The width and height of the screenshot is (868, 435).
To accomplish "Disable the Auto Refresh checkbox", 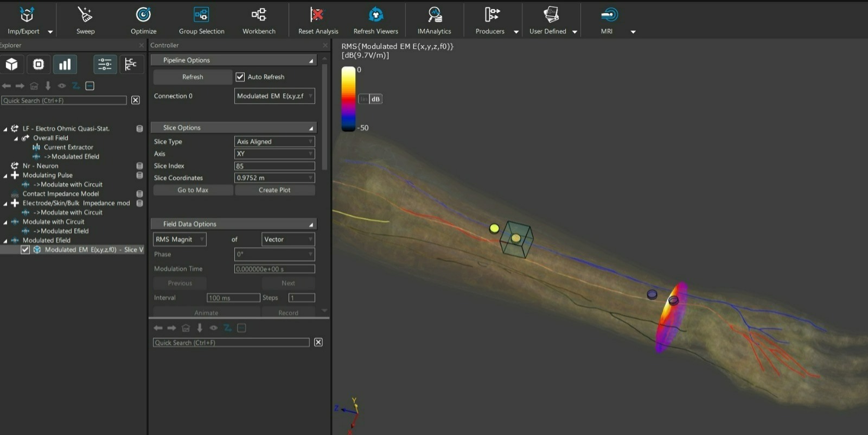I will 240,77.
